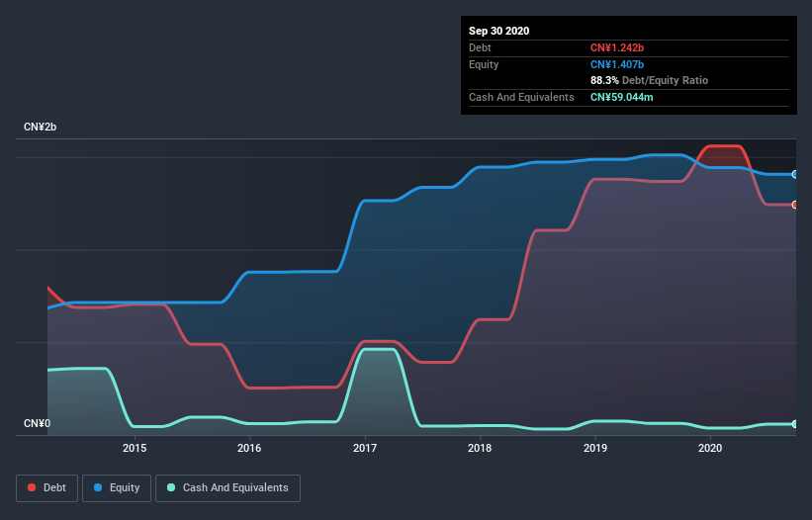This screenshot has width=812, height=520.
Task: Click the Equity row label in tooltip
Action: (x=484, y=64)
